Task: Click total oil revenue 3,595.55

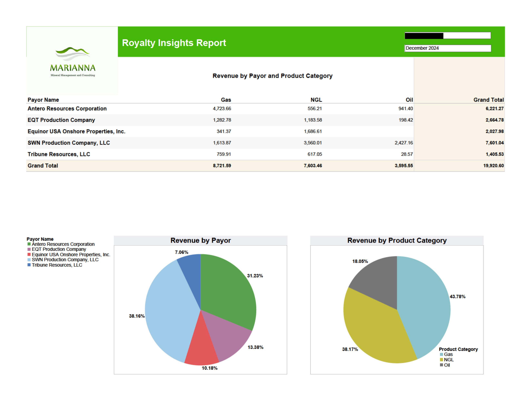Action: (x=404, y=166)
